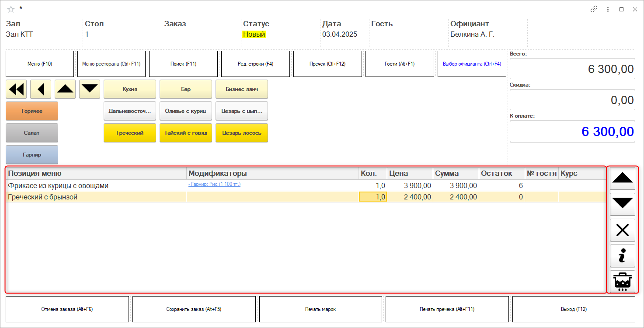Move order line down with large arrow
This screenshot has width=644, height=328.
pyautogui.click(x=622, y=203)
